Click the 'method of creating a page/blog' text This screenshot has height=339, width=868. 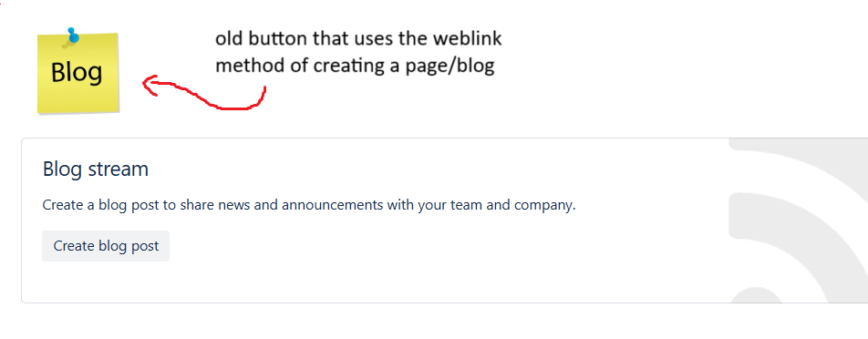pos(355,66)
